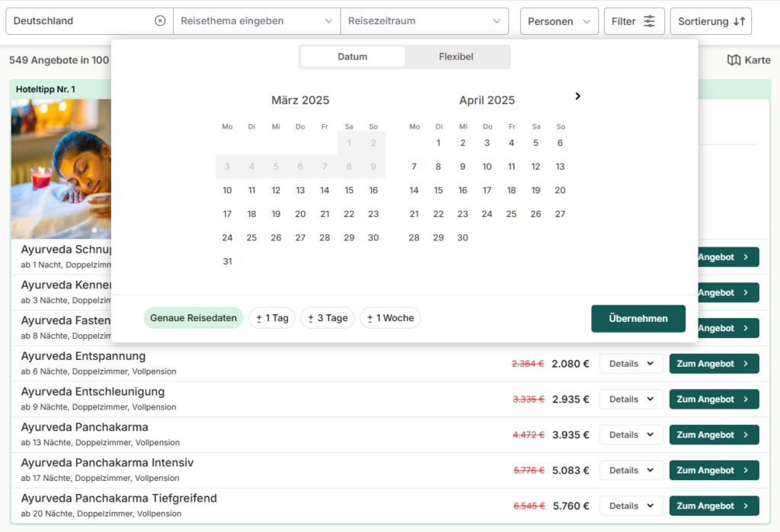Viewport: 780px width, 532px height.
Task: Select March 15 in the calendar
Action: pos(349,190)
